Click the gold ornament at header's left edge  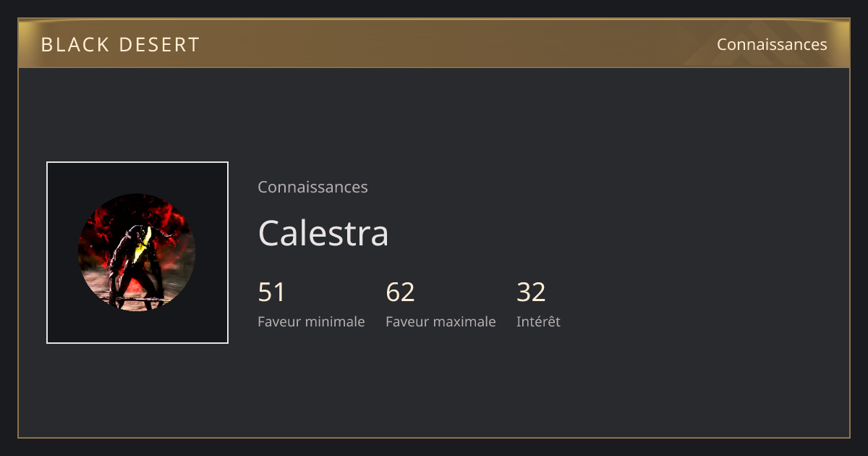click(25, 43)
